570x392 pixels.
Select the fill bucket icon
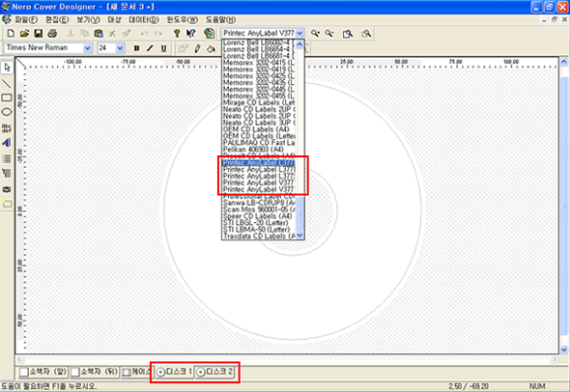[211, 48]
